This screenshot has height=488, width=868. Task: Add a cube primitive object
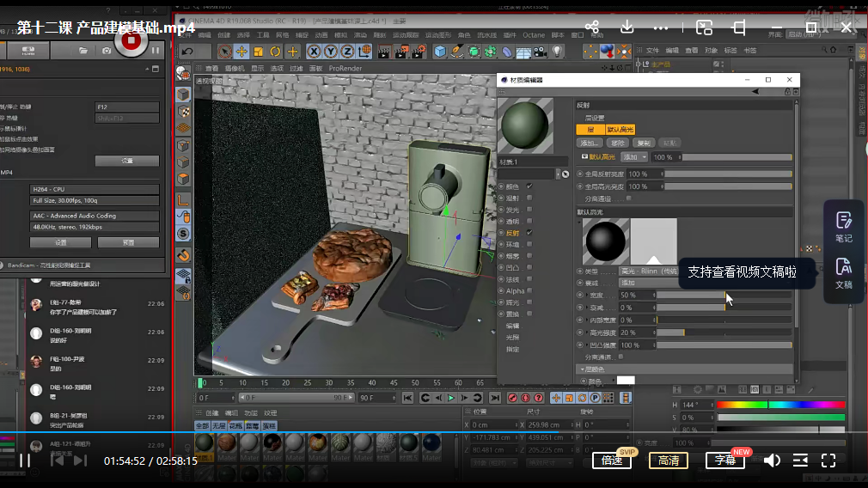(440, 52)
